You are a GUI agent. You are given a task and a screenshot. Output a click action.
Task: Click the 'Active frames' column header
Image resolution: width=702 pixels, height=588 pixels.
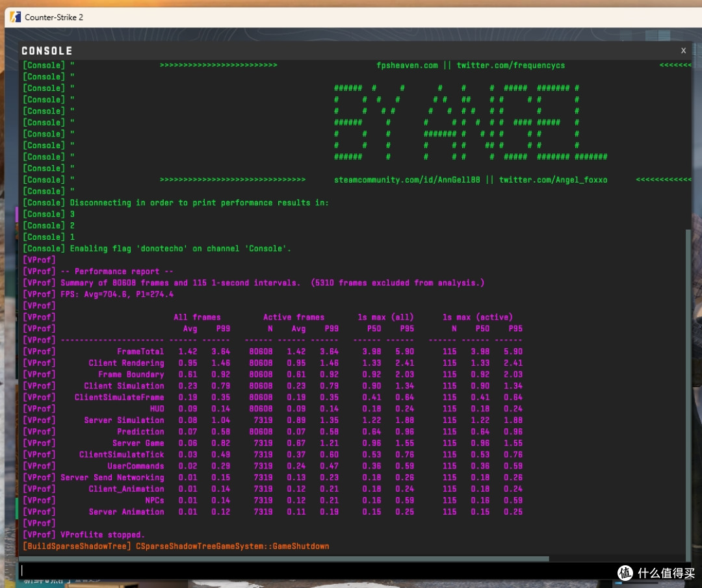click(x=294, y=317)
